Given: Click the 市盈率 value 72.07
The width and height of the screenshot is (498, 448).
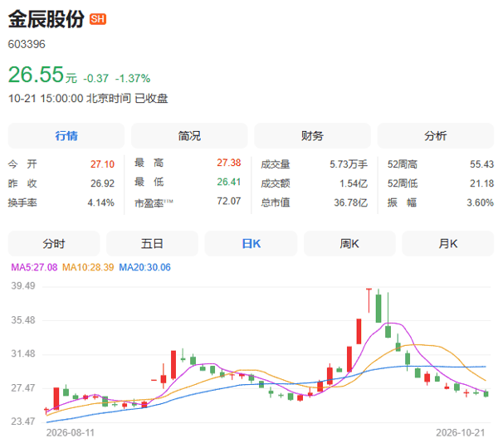Looking at the screenshot, I should [229, 201].
